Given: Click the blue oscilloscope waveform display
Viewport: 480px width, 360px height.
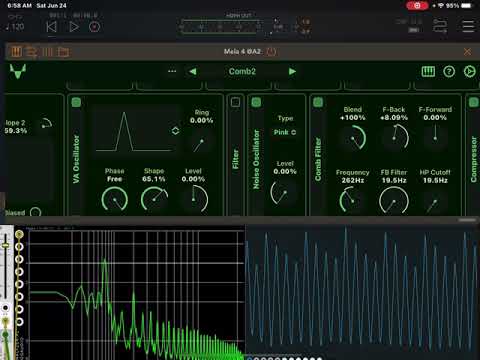Looking at the screenshot, I should pyautogui.click(x=363, y=289).
